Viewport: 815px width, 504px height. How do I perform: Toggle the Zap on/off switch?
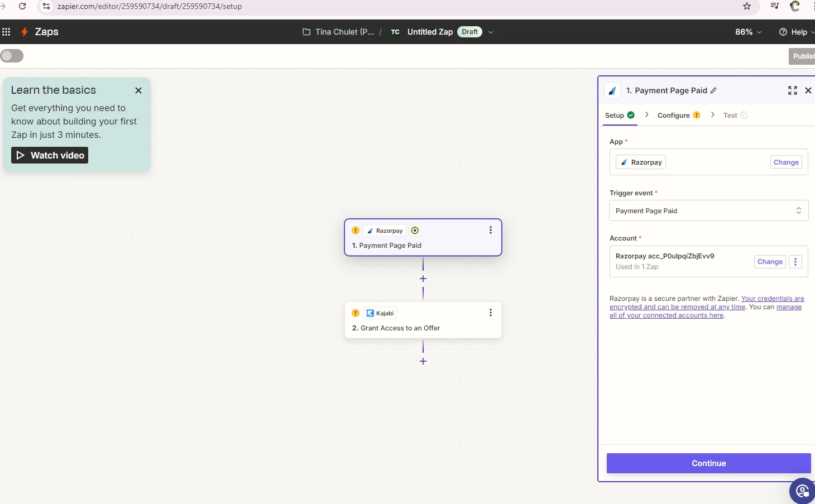[x=12, y=56]
